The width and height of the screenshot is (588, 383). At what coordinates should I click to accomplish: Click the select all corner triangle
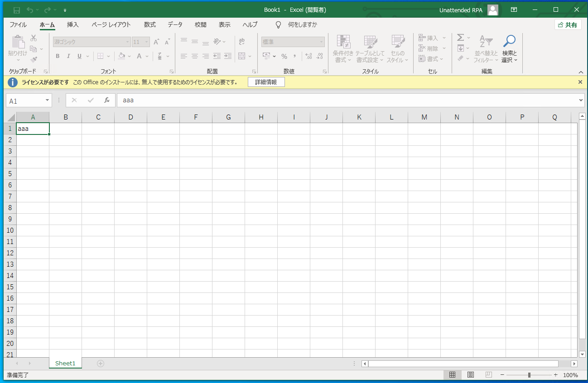(x=10, y=117)
